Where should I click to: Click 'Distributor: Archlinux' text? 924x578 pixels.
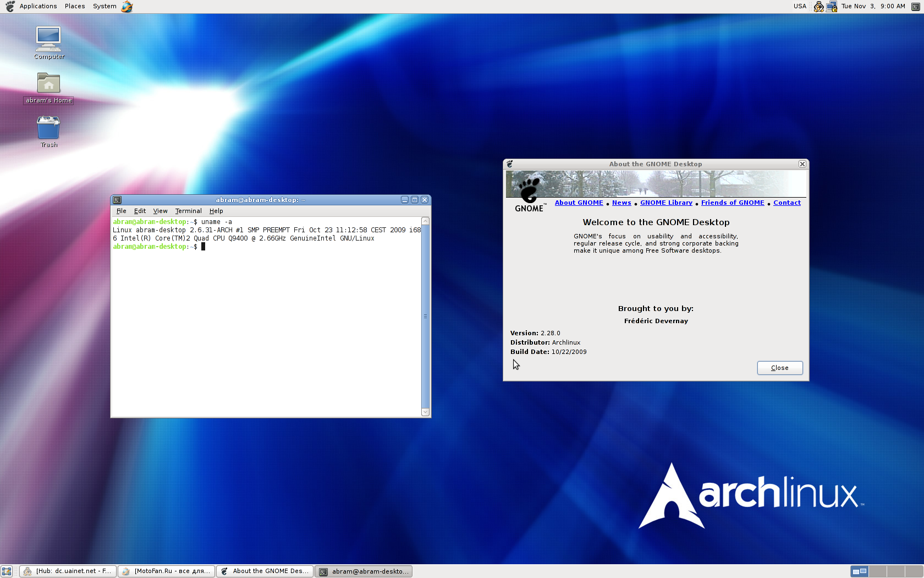coord(545,342)
